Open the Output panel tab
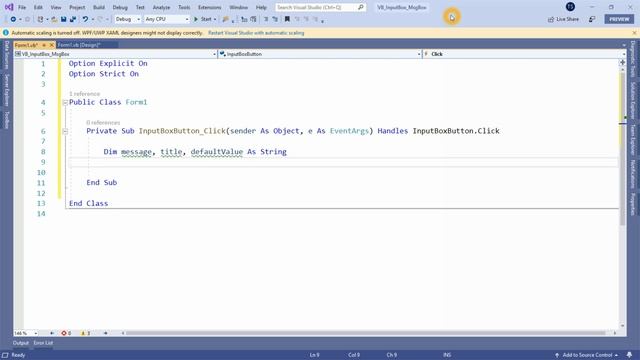 click(x=20, y=343)
